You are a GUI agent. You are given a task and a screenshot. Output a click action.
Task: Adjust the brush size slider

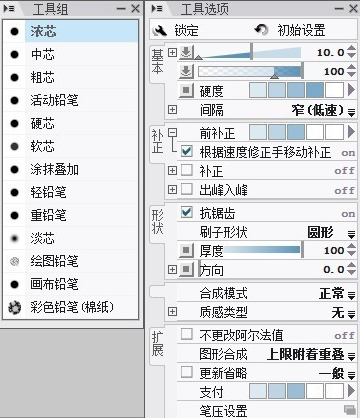point(249,52)
